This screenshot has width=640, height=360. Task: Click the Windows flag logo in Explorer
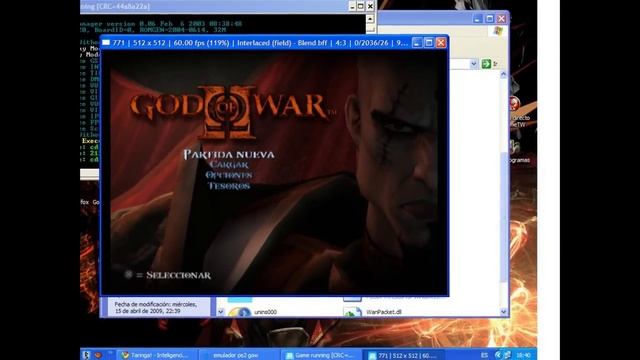click(498, 31)
